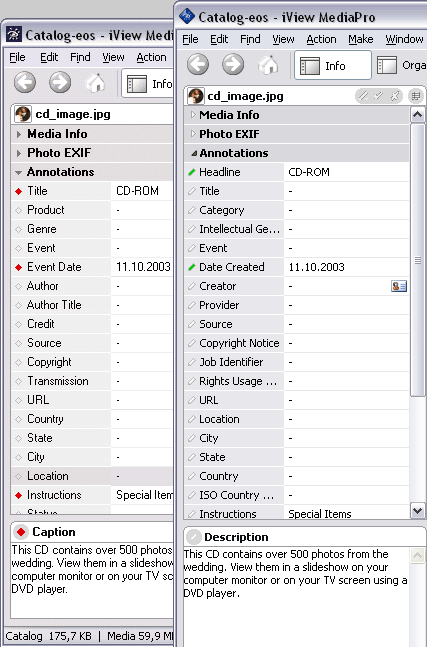
Task: Click the green pencil beside Date Created
Action: 191,267
